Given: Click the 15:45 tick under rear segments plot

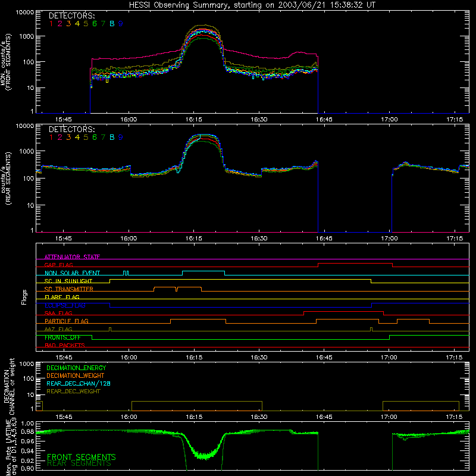Looking at the screenshot, I should pyautogui.click(x=64, y=239).
